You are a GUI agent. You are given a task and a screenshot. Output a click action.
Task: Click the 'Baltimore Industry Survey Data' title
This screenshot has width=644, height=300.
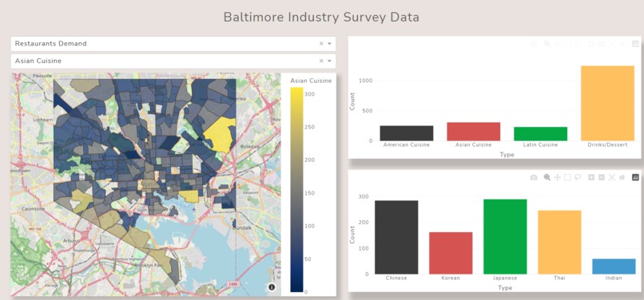321,18
